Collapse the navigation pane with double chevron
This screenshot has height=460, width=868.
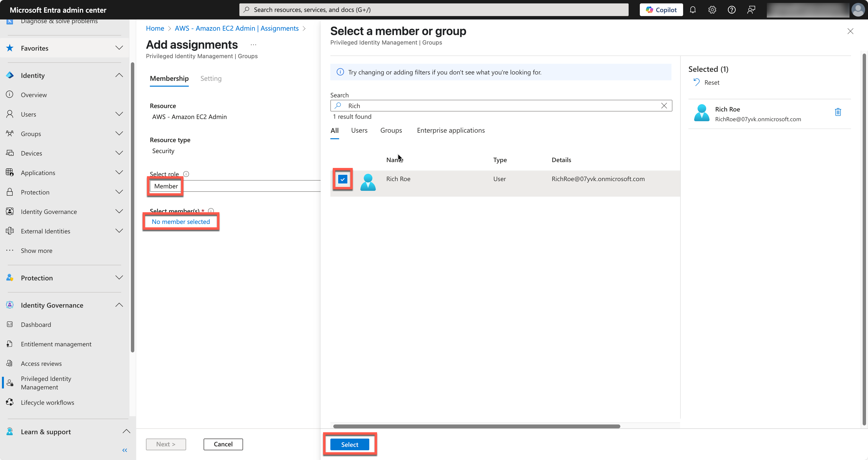coord(124,450)
